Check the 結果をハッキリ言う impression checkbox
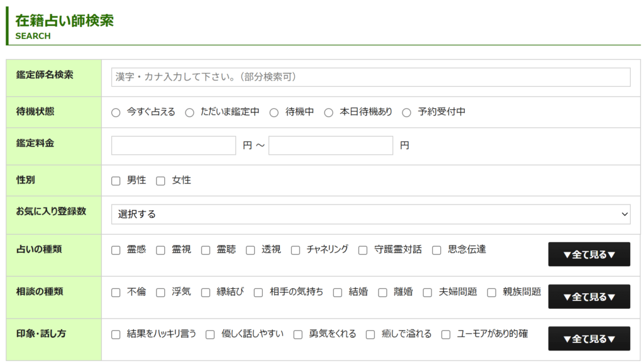 pos(116,334)
